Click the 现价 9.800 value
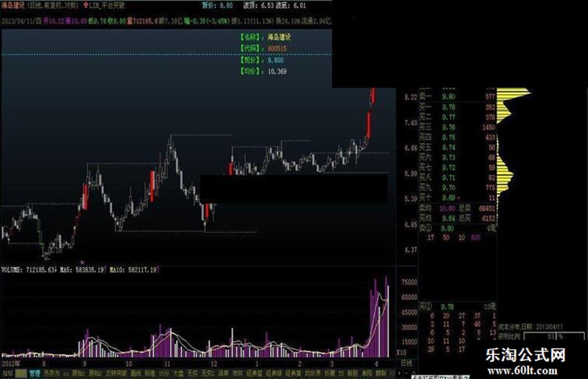Screen dimensions: 588x379 (276, 60)
